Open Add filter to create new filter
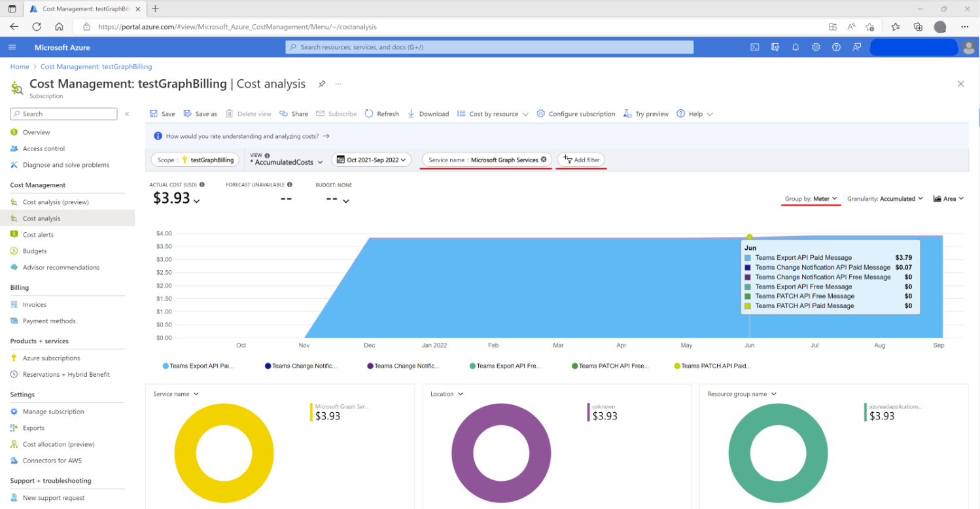Viewport: 980px width, 509px height. 581,159
